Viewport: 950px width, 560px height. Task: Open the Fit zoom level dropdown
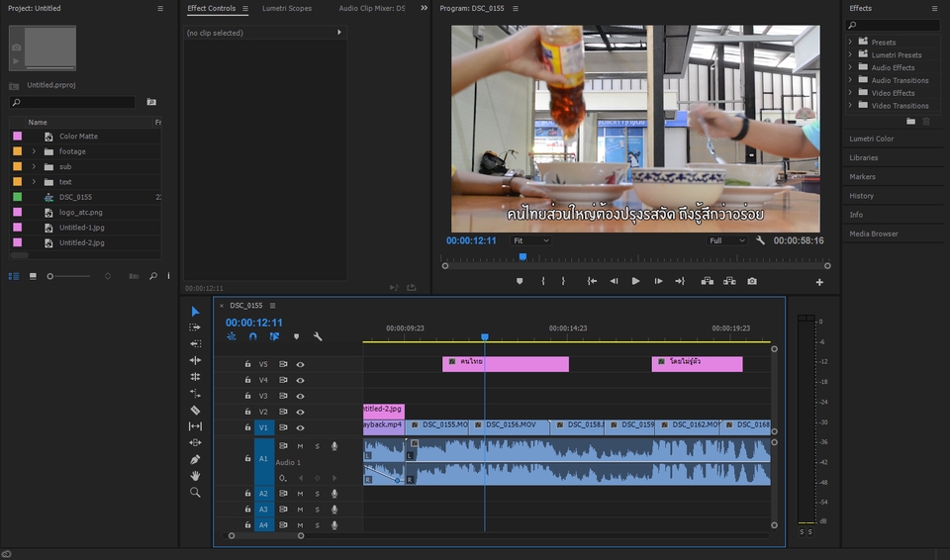(530, 240)
